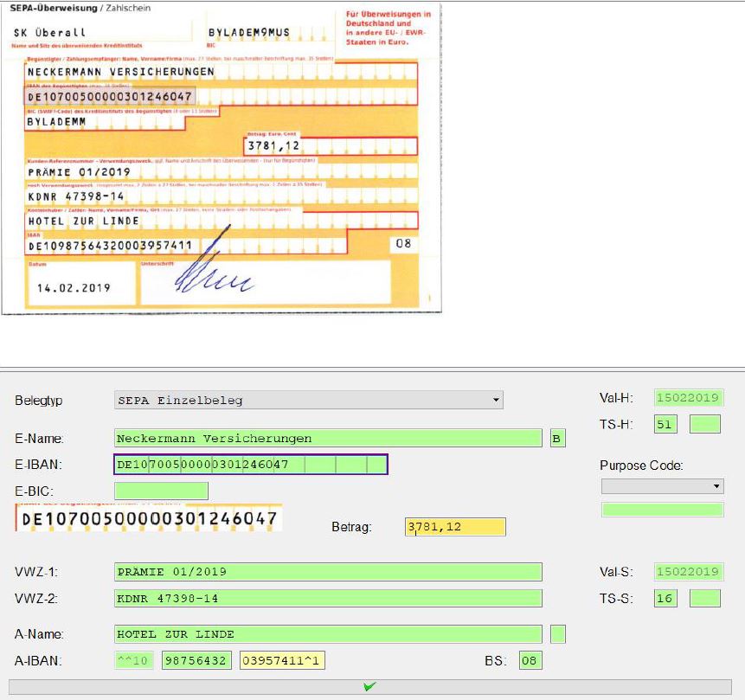Click the empty second TS-H field
Viewport: 745px width, 700px height.
pyautogui.click(x=704, y=424)
